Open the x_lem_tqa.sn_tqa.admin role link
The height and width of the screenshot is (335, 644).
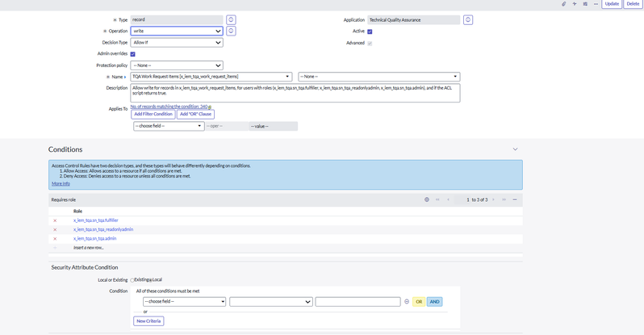click(95, 238)
